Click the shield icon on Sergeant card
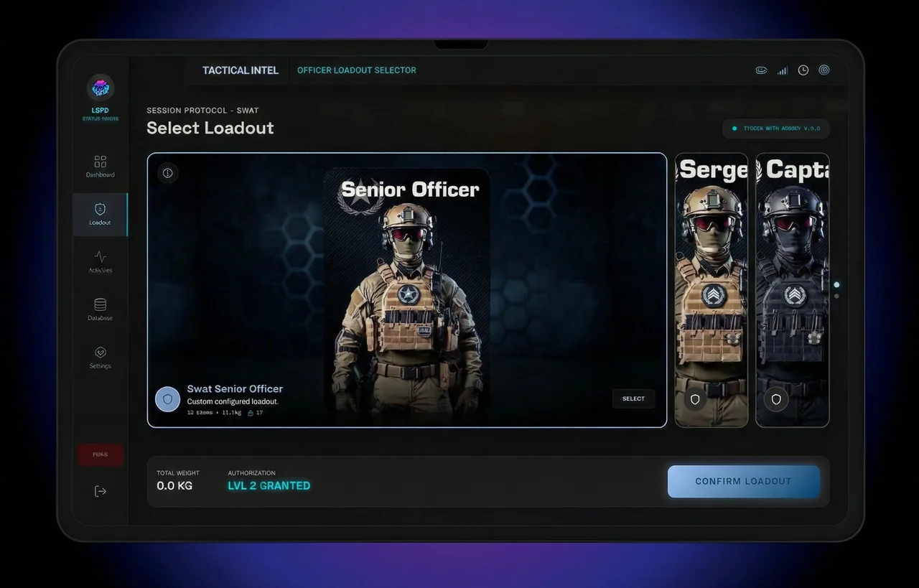 [695, 399]
